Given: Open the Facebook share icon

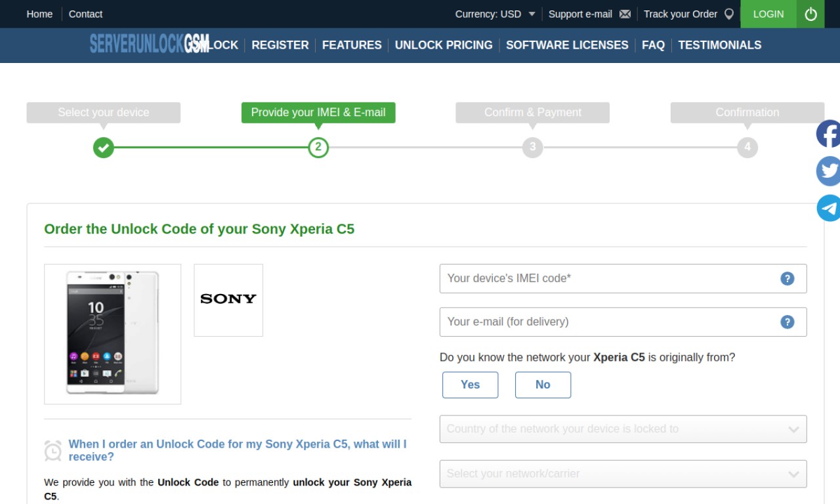Looking at the screenshot, I should click(828, 134).
